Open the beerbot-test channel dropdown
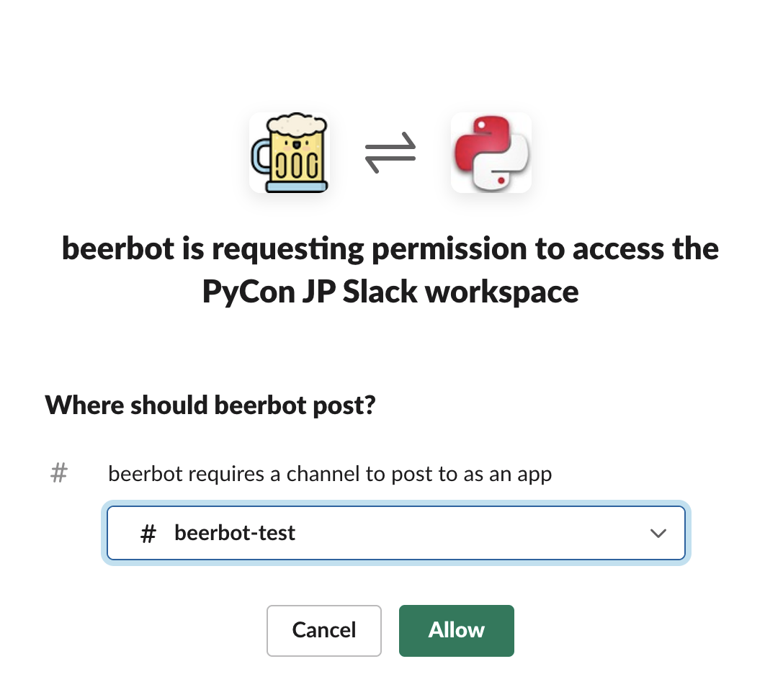The height and width of the screenshot is (700, 765). [395, 534]
